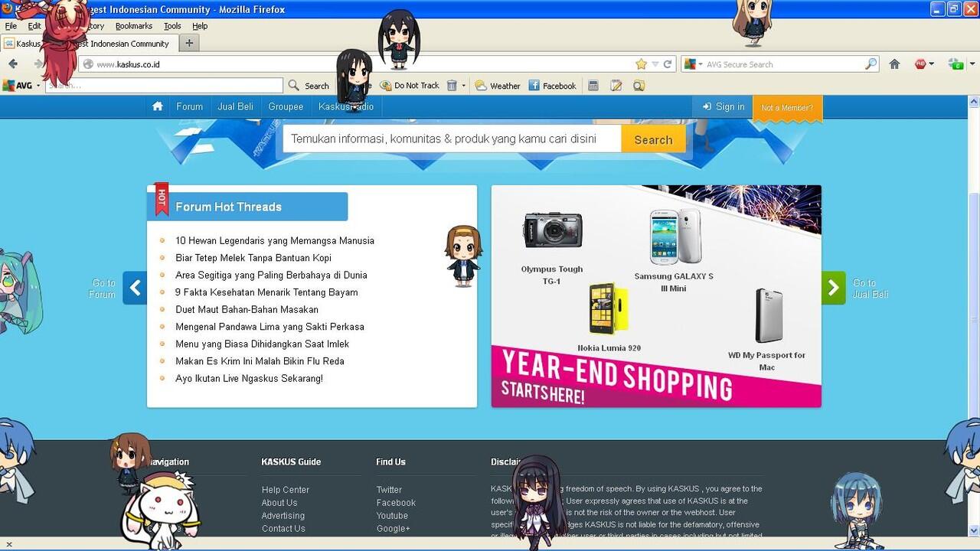Click the notepad icon in AVG toolbar
980x551 pixels.
tap(616, 86)
